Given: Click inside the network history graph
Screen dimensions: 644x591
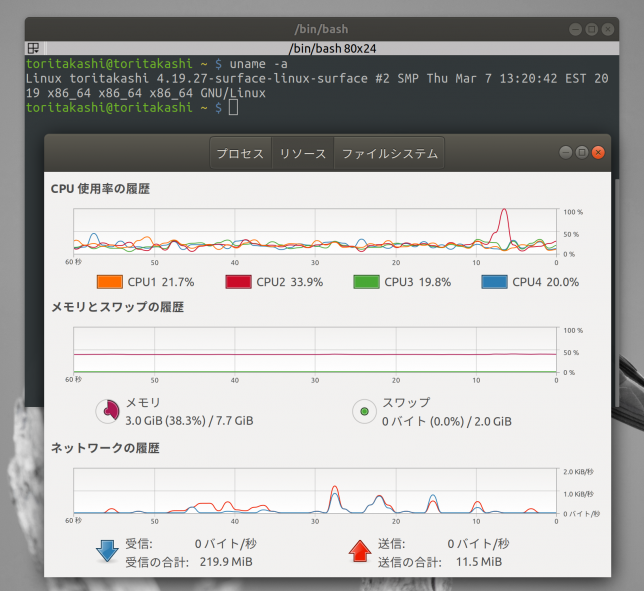Looking at the screenshot, I should (x=315, y=491).
